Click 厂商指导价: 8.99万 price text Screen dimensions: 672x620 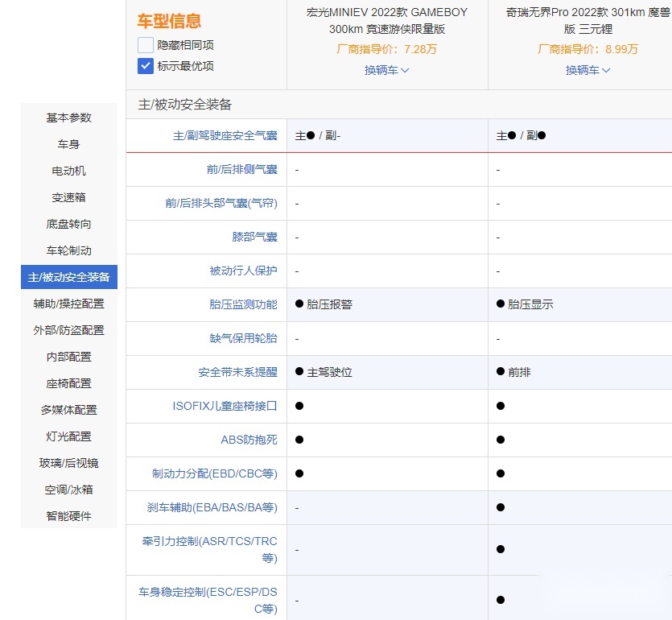[x=587, y=49]
